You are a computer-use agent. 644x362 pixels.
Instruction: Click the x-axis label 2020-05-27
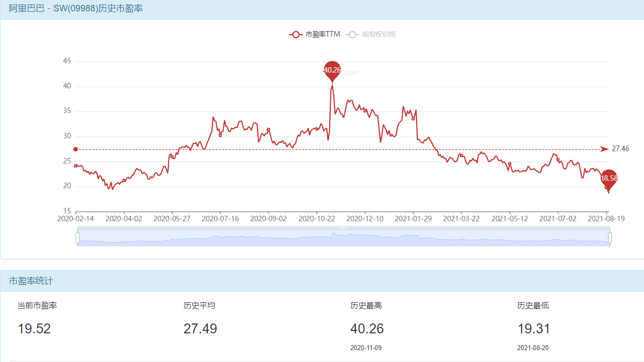[172, 218]
